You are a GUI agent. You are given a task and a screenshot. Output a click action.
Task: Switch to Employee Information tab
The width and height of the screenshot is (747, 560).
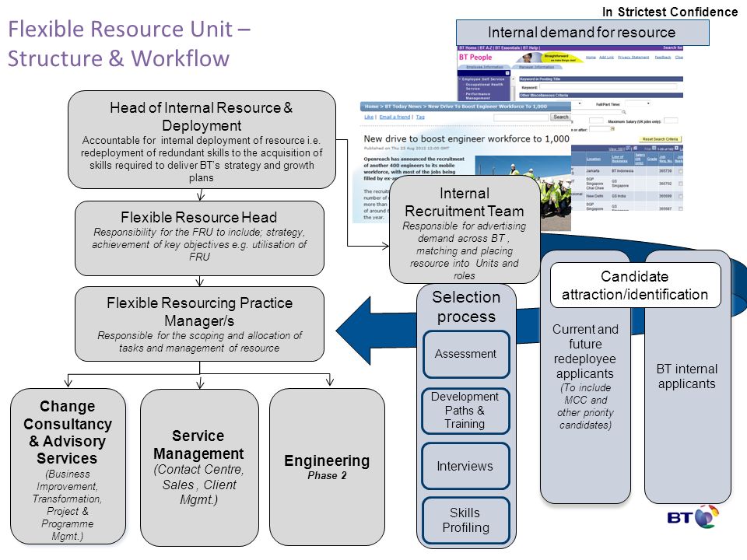coord(483,67)
